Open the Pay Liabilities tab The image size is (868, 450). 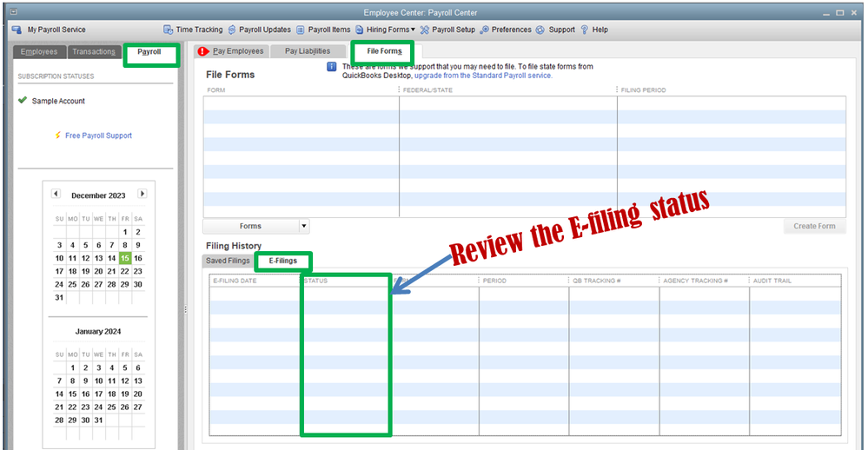[308, 51]
